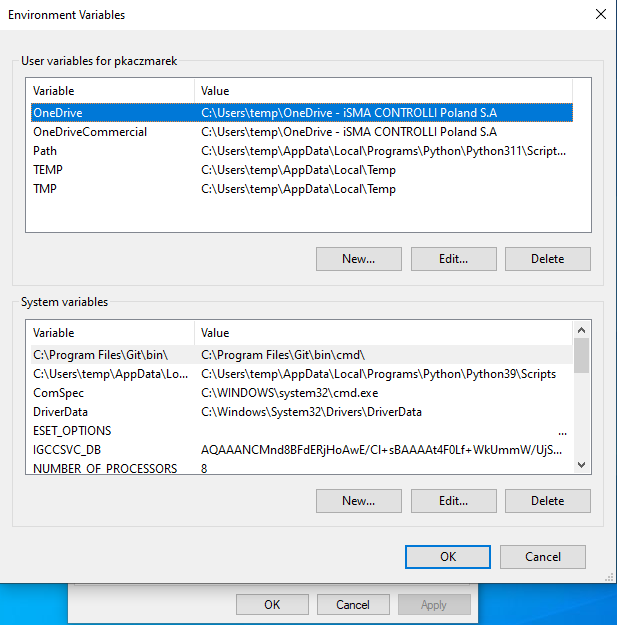Select the Path user variable

coord(45,151)
